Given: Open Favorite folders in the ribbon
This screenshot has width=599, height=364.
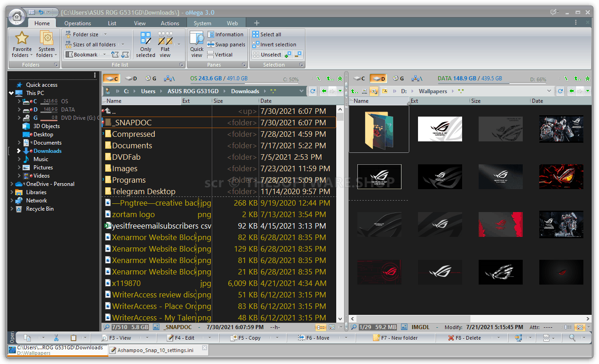Looking at the screenshot, I should pos(22,45).
